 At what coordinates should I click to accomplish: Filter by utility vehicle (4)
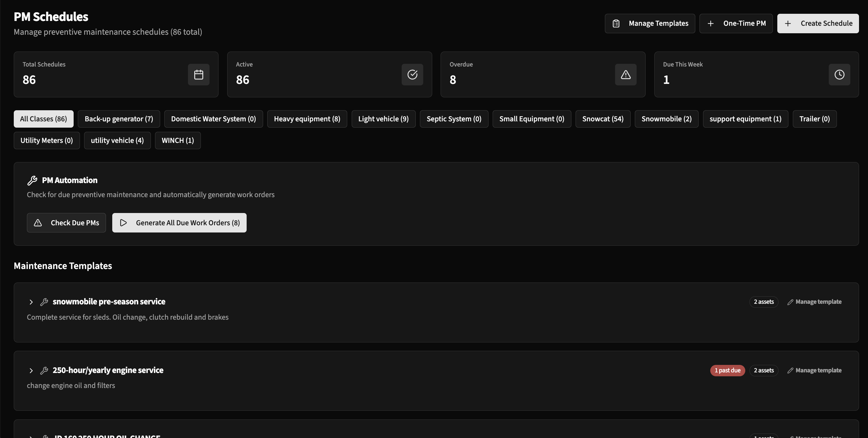point(117,140)
